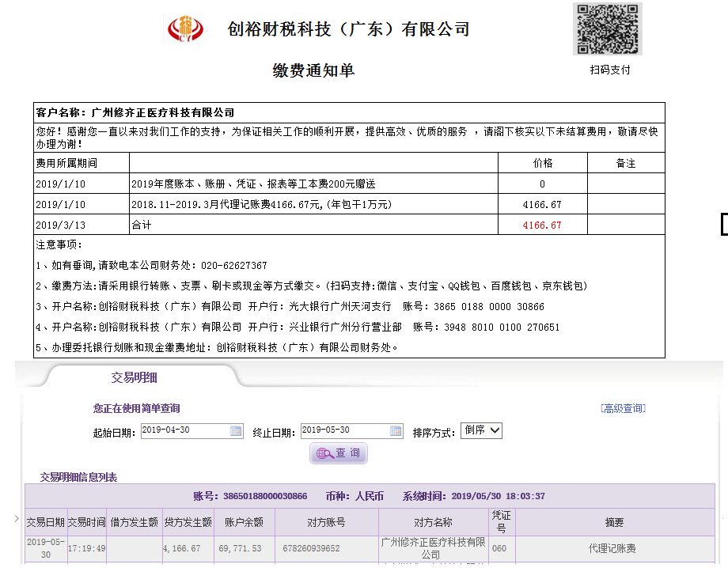728x568 pixels.
Task: Click the 摘要 column header
Action: pos(615,523)
